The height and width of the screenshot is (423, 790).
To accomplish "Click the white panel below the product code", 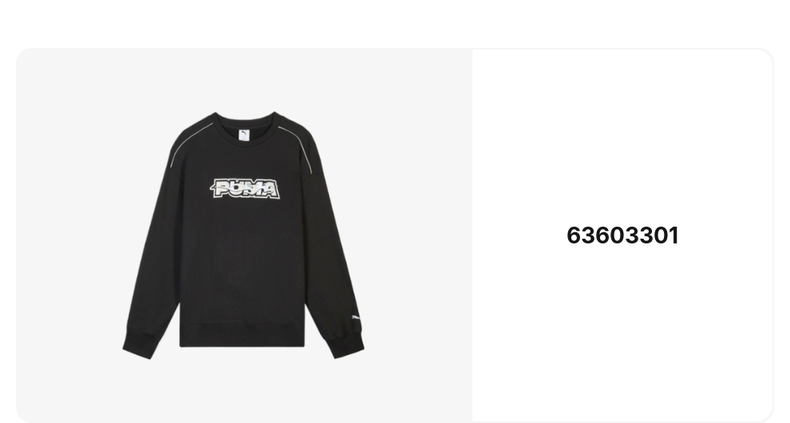I will tap(622, 332).
